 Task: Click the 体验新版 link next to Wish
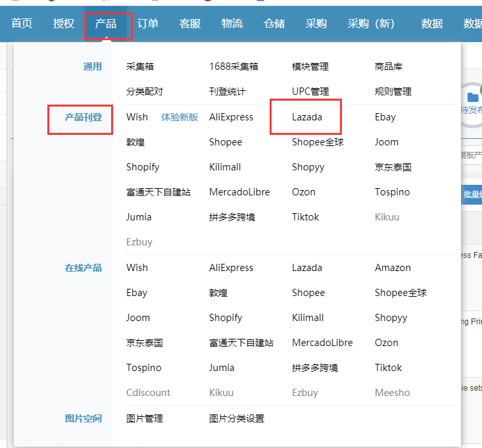click(180, 117)
